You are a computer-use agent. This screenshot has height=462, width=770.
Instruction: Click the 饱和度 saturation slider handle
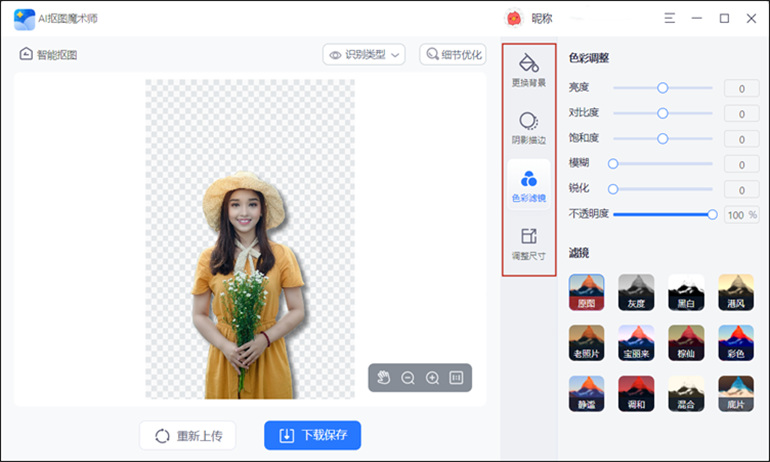pos(662,139)
